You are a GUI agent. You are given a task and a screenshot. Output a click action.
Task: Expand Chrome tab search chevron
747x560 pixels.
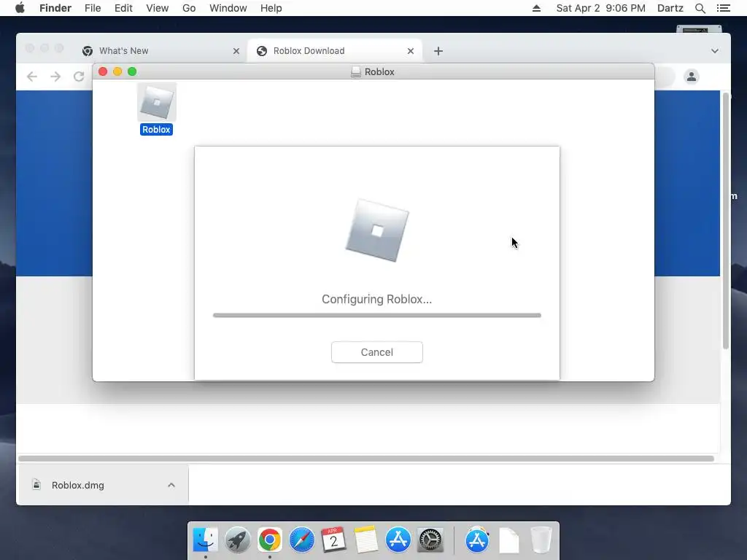point(715,51)
